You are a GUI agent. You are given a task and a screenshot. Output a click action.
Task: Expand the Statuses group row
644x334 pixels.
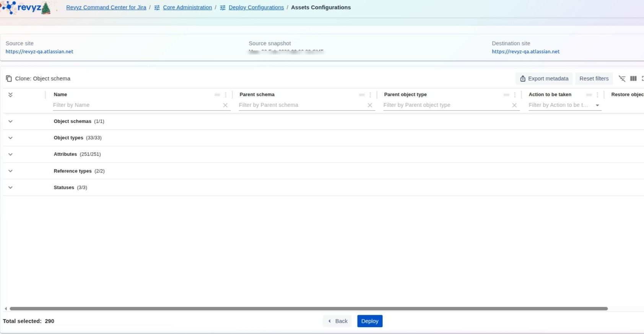(x=10, y=187)
